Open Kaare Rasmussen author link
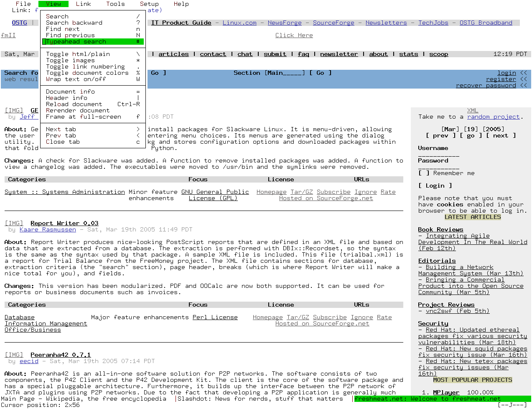Image resolution: width=532 pixels, height=409 pixels. click(x=48, y=230)
